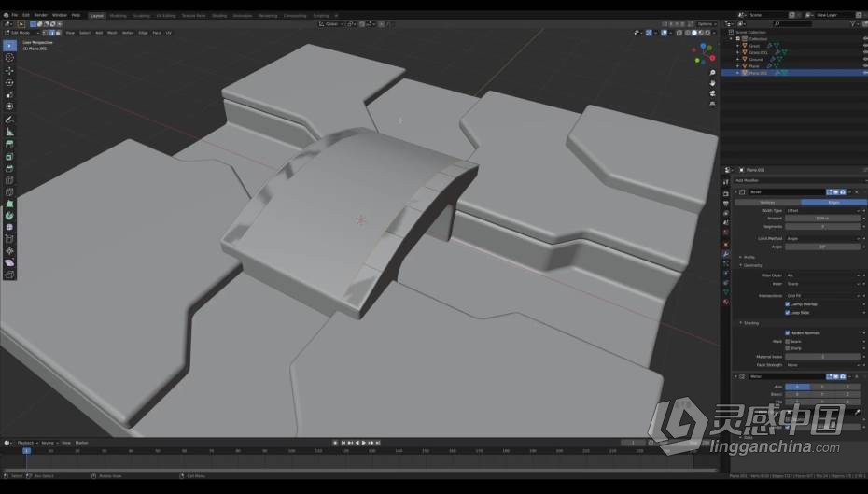Open the Mesh menu in viewport header
868x494 pixels.
(112, 33)
